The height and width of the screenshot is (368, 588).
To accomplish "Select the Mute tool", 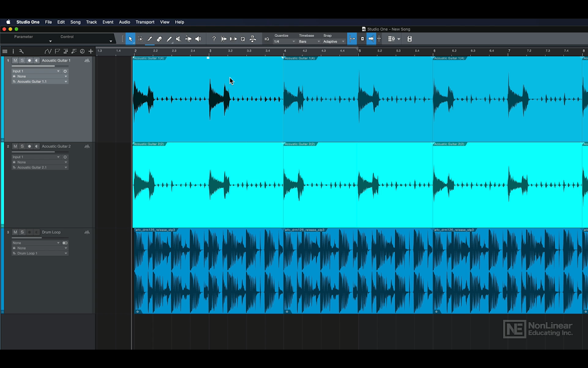I will click(x=179, y=39).
